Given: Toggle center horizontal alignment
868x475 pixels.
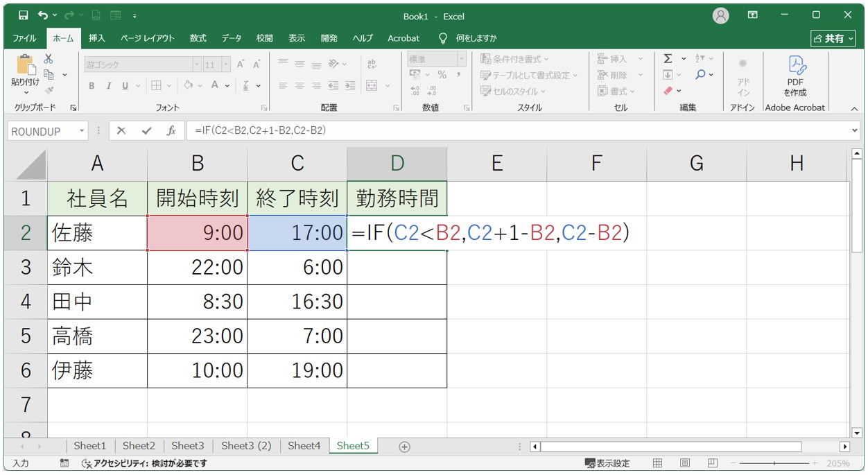Looking at the screenshot, I should click(x=300, y=86).
